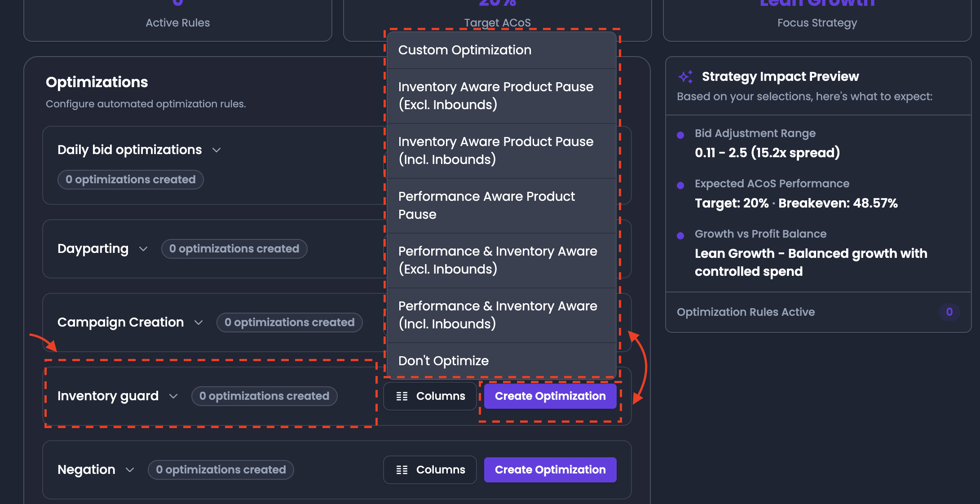Click columns grid icon in Inventory guard row
This screenshot has width=980, height=504.
(402, 396)
